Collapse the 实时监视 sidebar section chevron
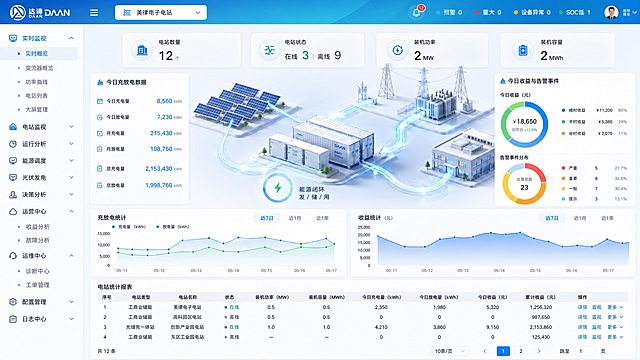The height and width of the screenshot is (360, 640). click(x=71, y=38)
